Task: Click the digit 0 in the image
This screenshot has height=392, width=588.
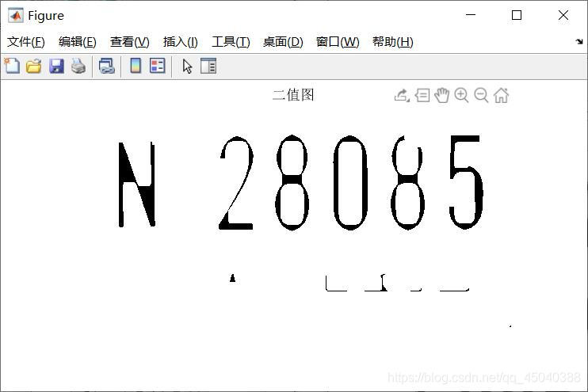Action: 350,182
